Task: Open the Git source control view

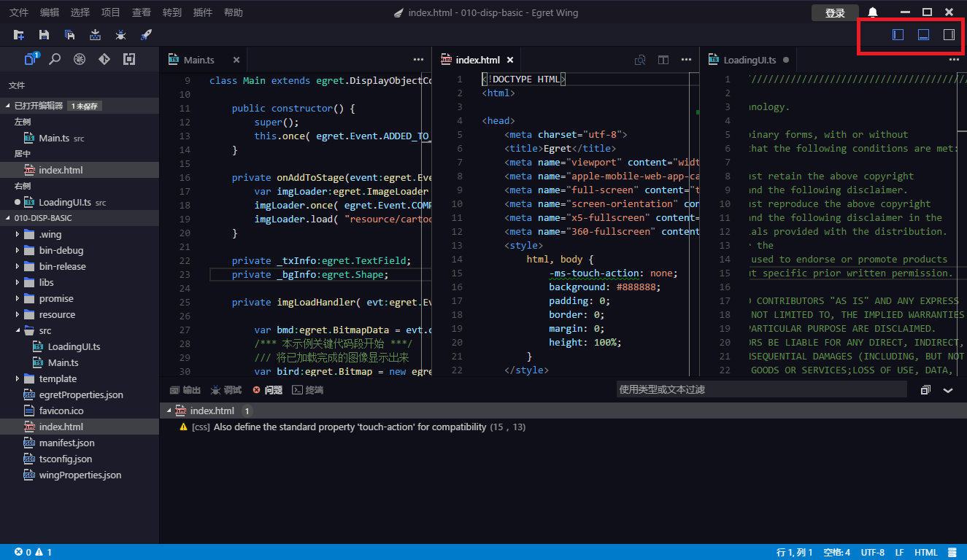Action: (104, 60)
